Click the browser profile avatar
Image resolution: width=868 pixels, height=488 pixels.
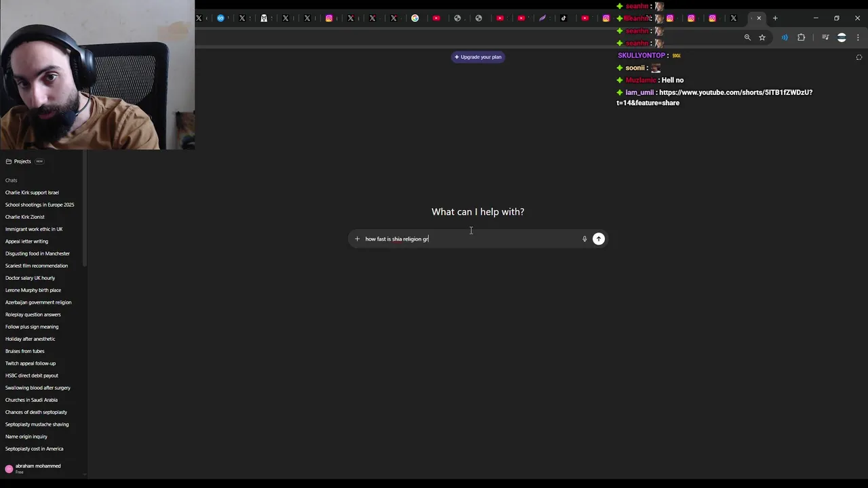[x=842, y=37]
